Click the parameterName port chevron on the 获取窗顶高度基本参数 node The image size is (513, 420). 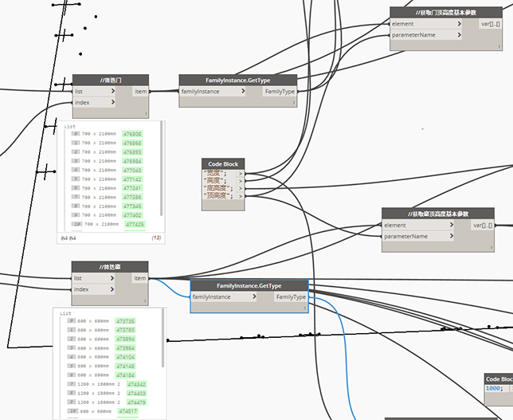point(451,237)
